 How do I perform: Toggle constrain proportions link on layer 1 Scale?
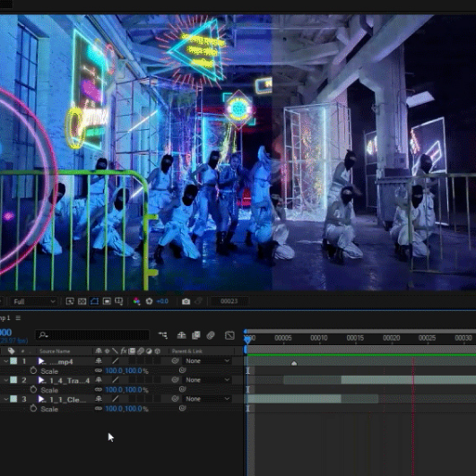(x=99, y=370)
